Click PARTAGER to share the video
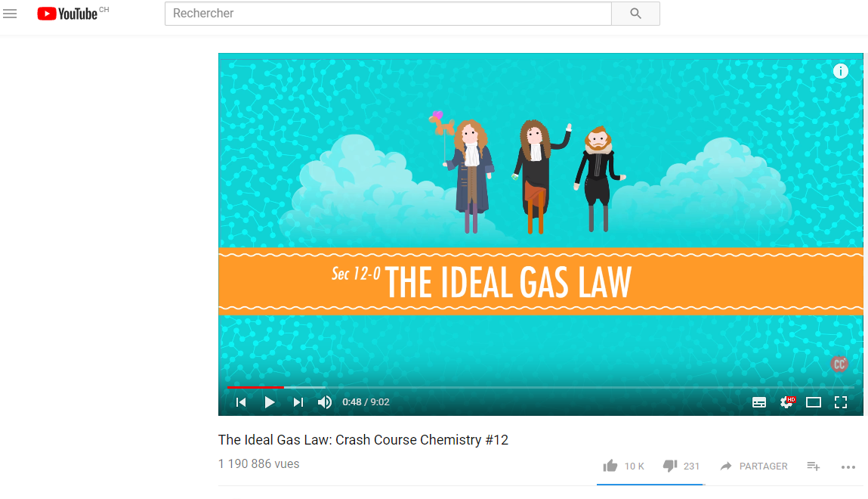Image resolution: width=868 pixels, height=499 pixels. pyautogui.click(x=764, y=466)
